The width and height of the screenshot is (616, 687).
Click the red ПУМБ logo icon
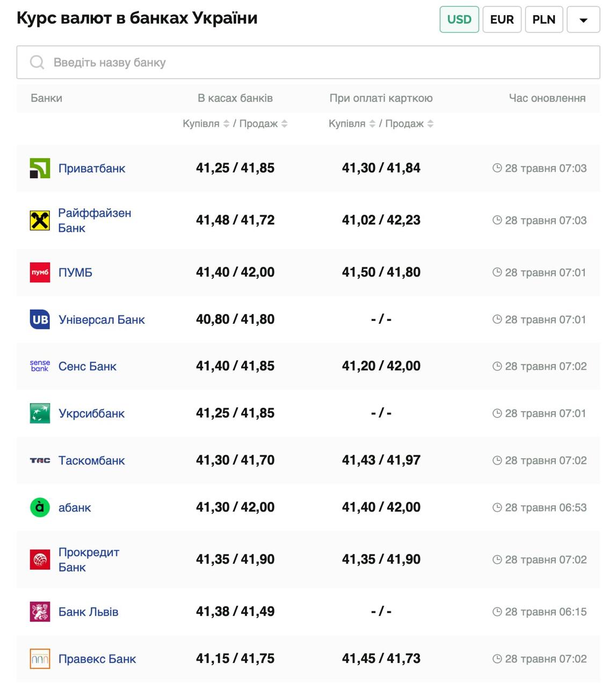point(40,273)
